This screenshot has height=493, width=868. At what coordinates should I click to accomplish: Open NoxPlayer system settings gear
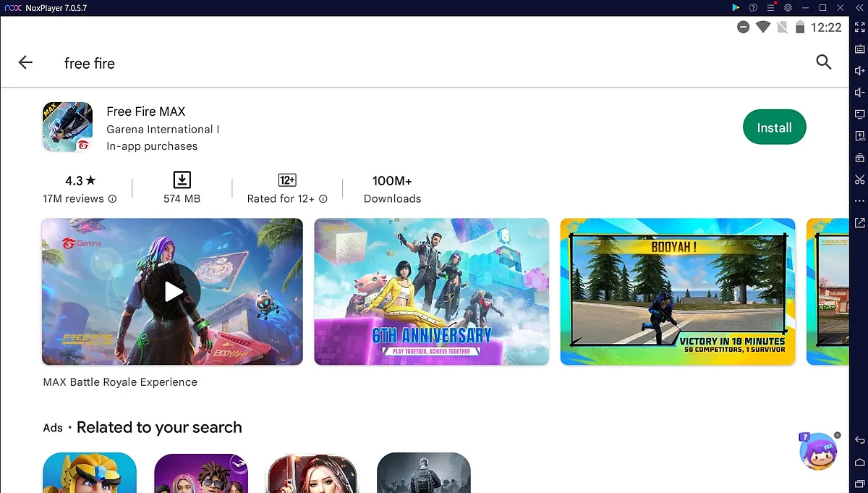788,7
